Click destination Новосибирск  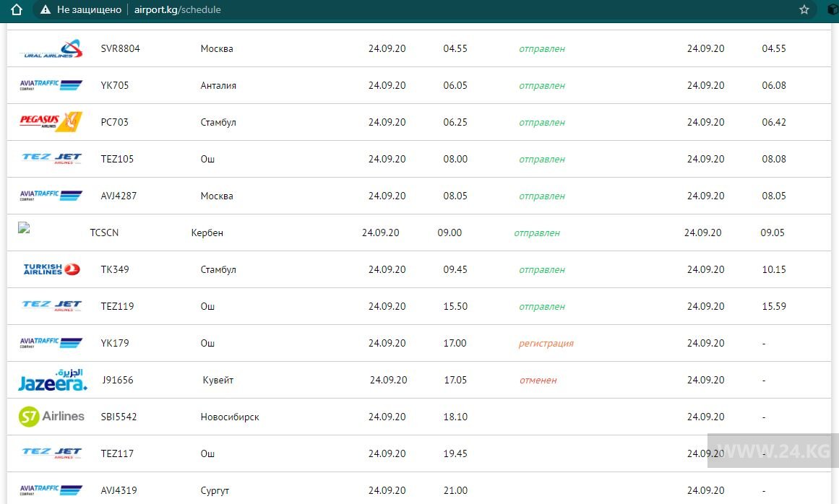[x=229, y=417]
